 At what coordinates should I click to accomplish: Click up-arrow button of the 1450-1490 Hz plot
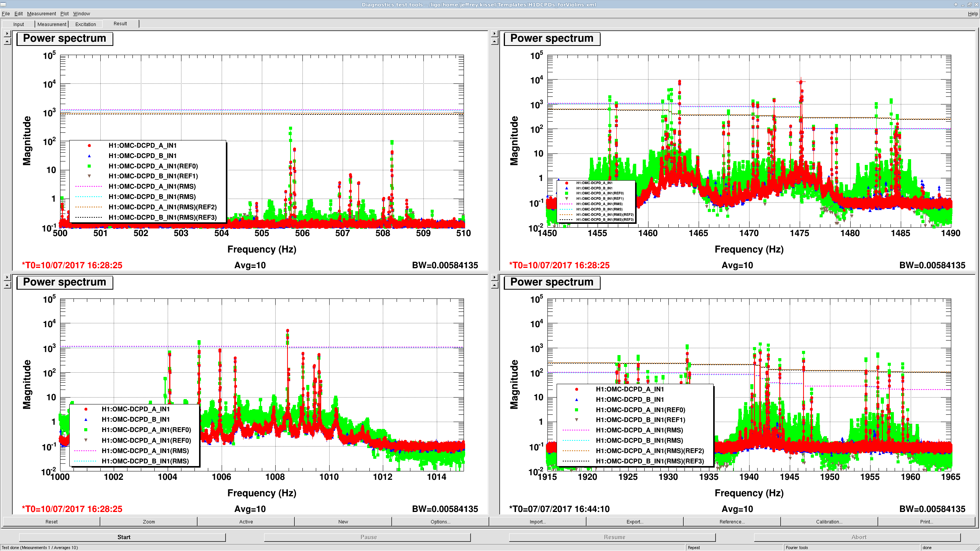pos(495,41)
